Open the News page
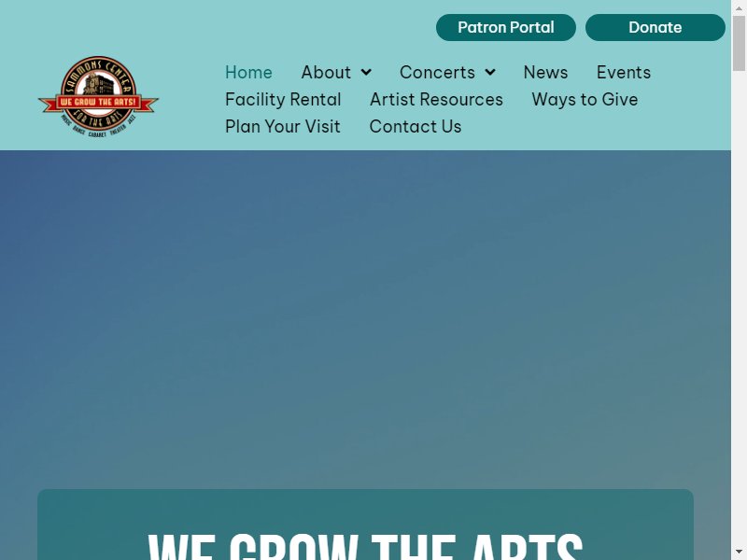747x560 pixels. pos(545,73)
